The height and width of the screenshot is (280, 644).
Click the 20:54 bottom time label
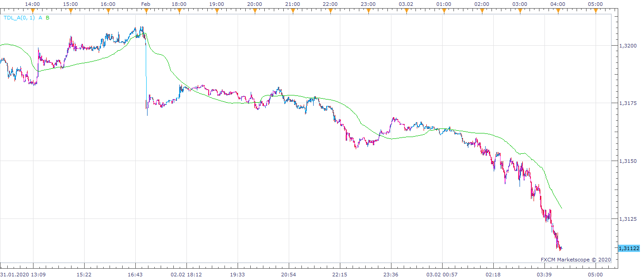(289, 275)
